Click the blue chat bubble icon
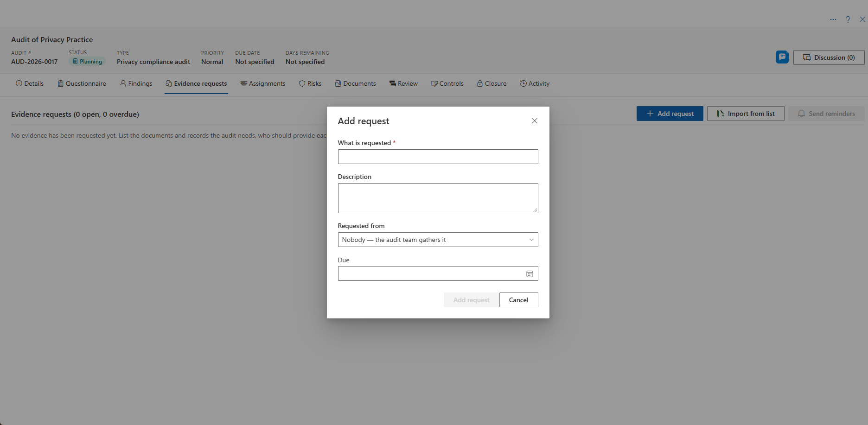The image size is (868, 425). coord(782,57)
